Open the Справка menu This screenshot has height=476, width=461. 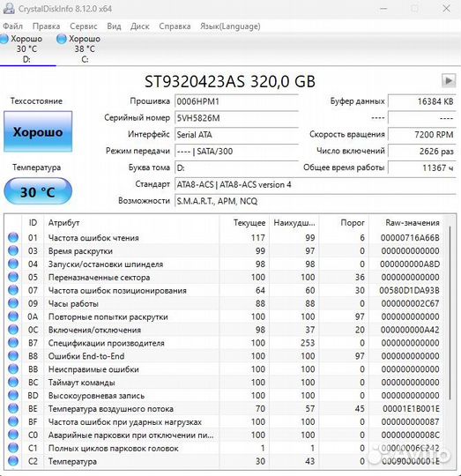175,26
